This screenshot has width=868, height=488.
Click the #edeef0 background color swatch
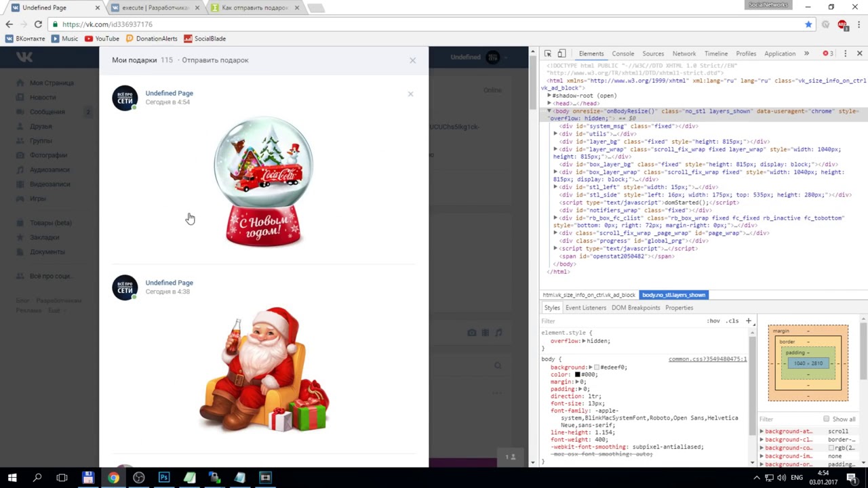[597, 367]
